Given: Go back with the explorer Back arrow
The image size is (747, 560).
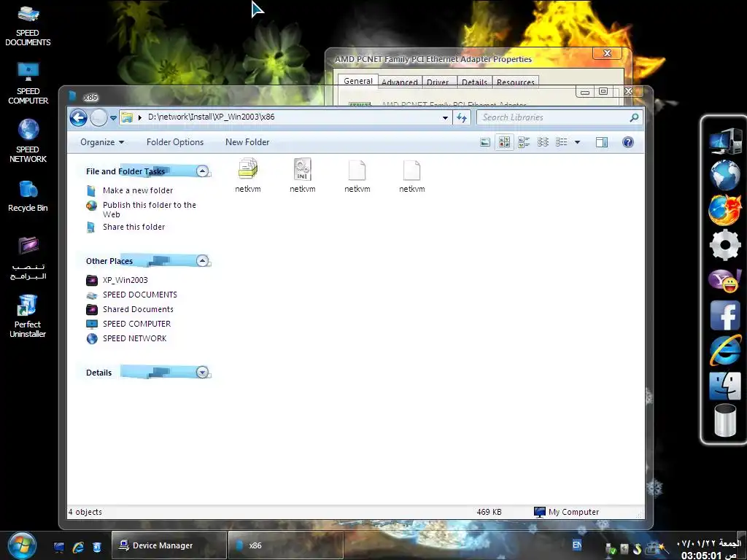Looking at the screenshot, I should (79, 117).
